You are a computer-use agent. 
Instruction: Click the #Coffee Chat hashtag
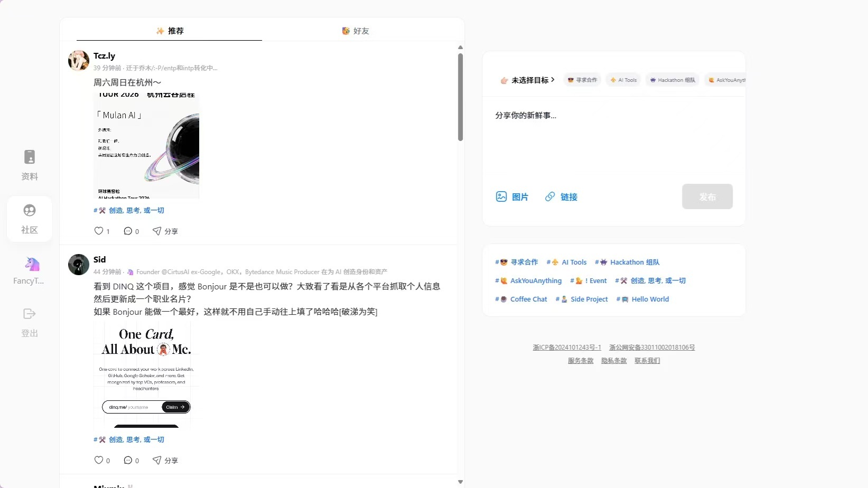[520, 299]
